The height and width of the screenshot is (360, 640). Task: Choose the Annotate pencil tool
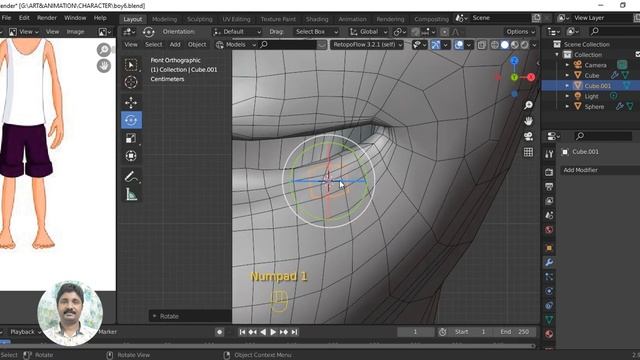tap(131, 176)
